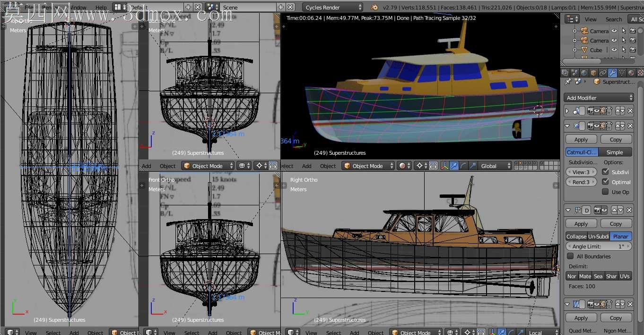Toggle viewport visibility eye of Decimate modifier
644x335 pixels.
tap(604, 210)
